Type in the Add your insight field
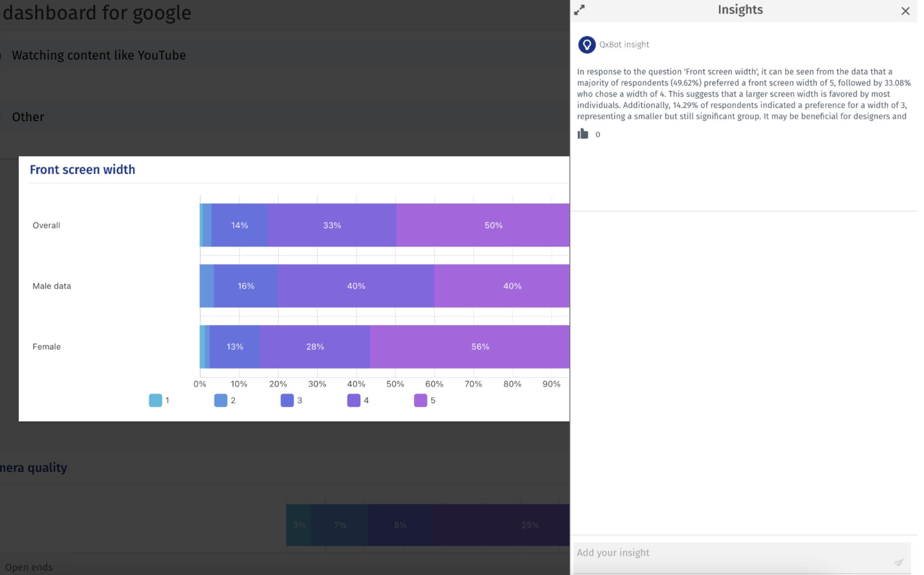 [730, 553]
